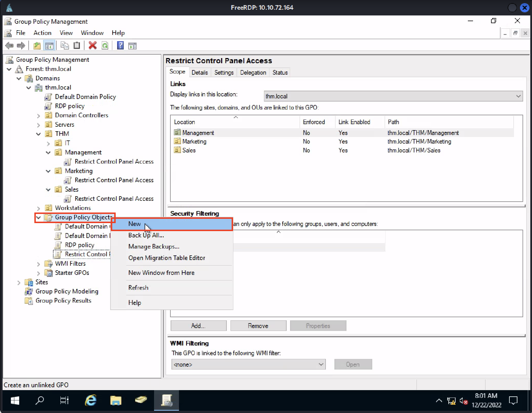
Task: Click the taskbar clock showing 8:01 AM
Action: (x=486, y=400)
